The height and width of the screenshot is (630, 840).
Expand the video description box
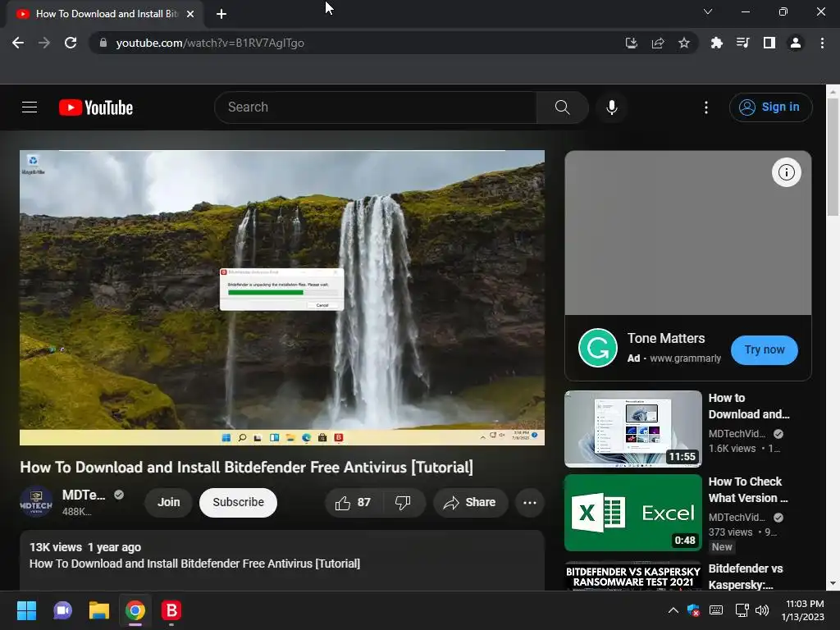pyautogui.click(x=282, y=559)
